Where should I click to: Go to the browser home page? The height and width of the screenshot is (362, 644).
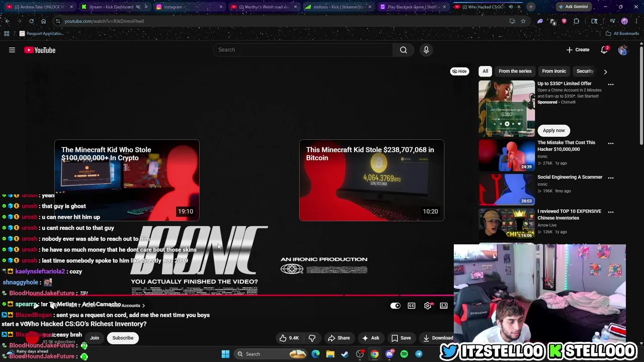43,21
